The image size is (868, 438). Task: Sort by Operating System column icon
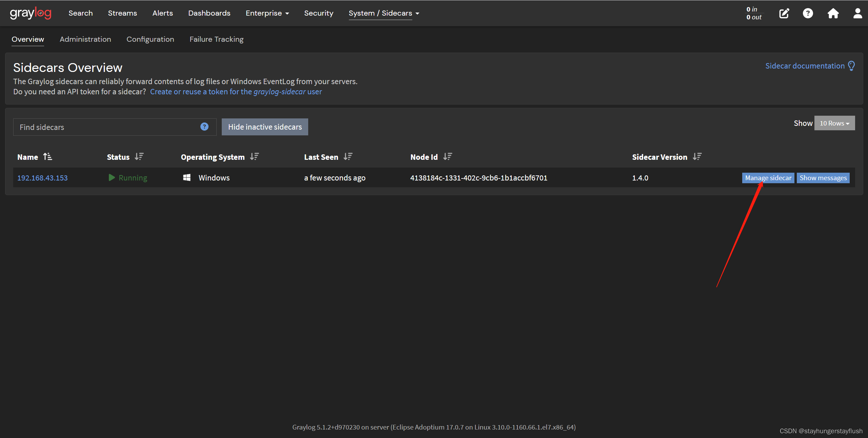(254, 157)
